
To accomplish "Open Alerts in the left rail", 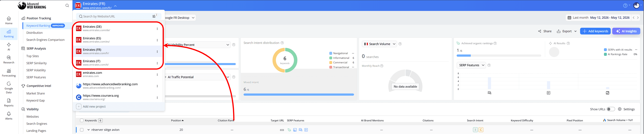I will [9, 116].
